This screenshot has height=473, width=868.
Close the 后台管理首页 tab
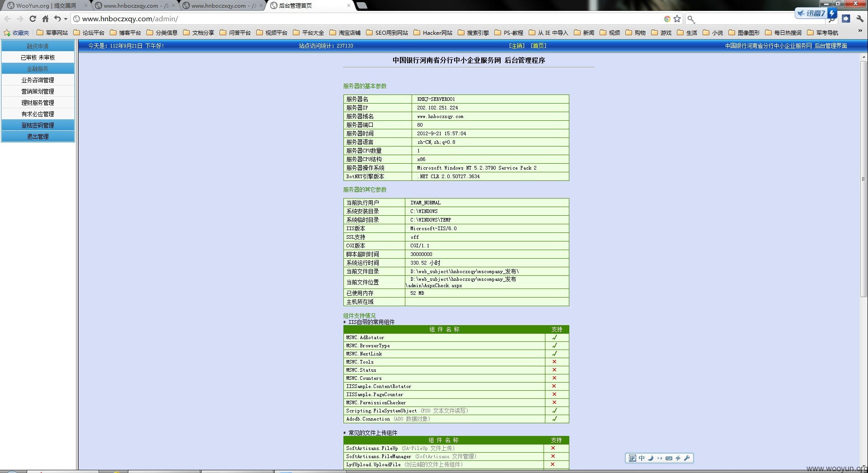pos(348,5)
